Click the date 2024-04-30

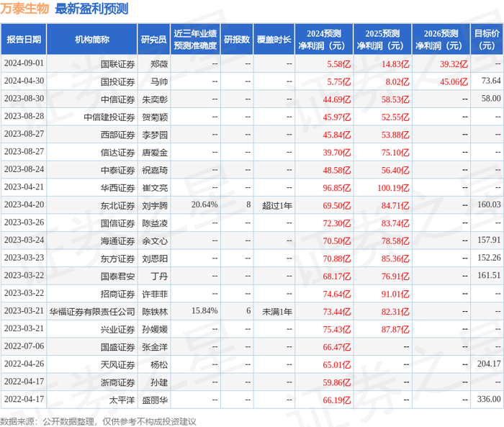[x=24, y=81]
